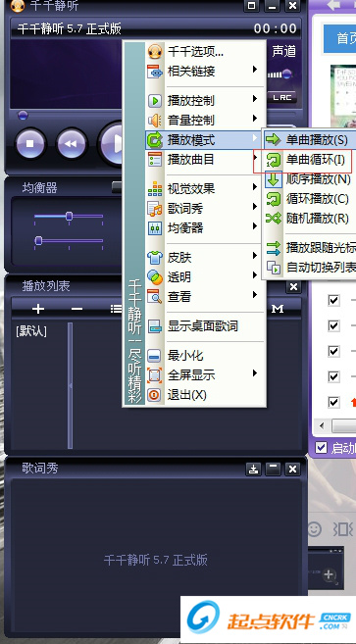Toggle 播放跟随光标 option

click(310, 248)
